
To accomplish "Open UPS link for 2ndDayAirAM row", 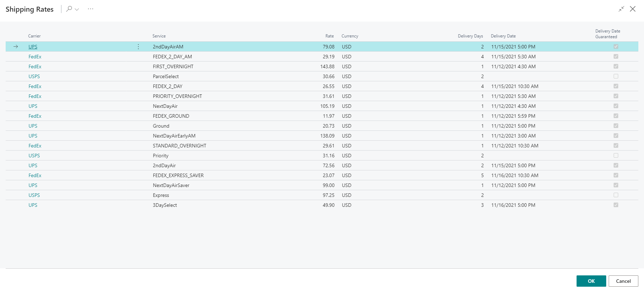I will [33, 47].
